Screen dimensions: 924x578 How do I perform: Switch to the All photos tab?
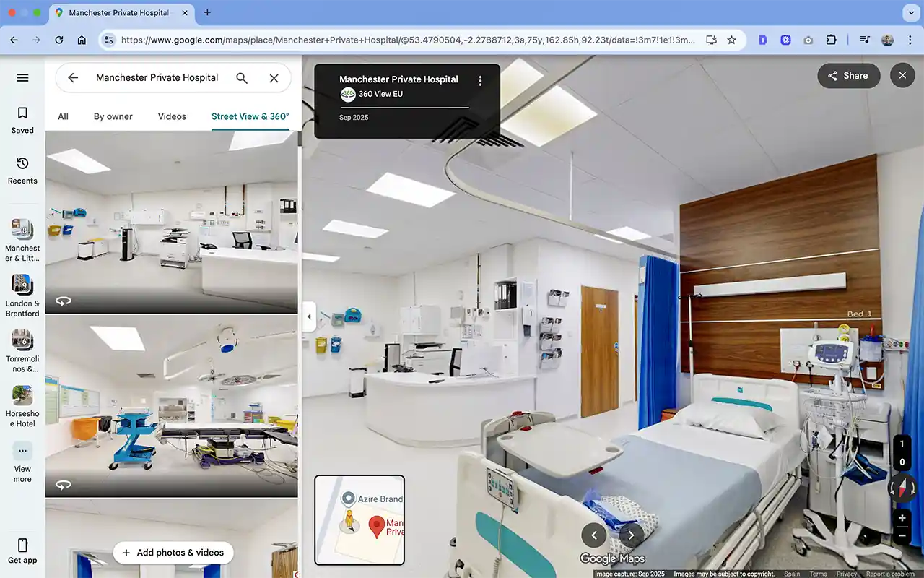pyautogui.click(x=64, y=116)
